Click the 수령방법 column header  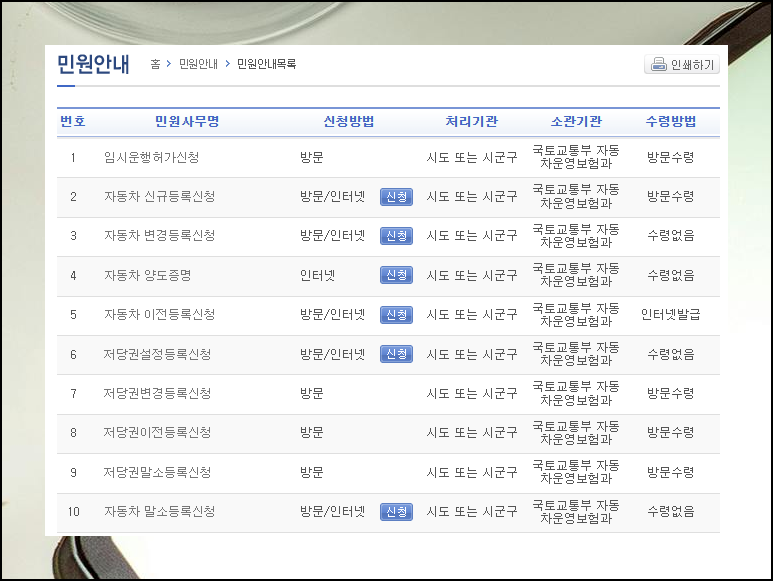coord(671,121)
